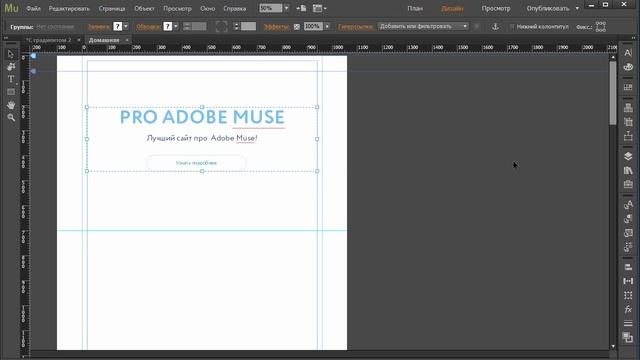This screenshot has height=360, width=640.
Task: Open the Transform panel dotted-square icon
Action: click(628, 295)
